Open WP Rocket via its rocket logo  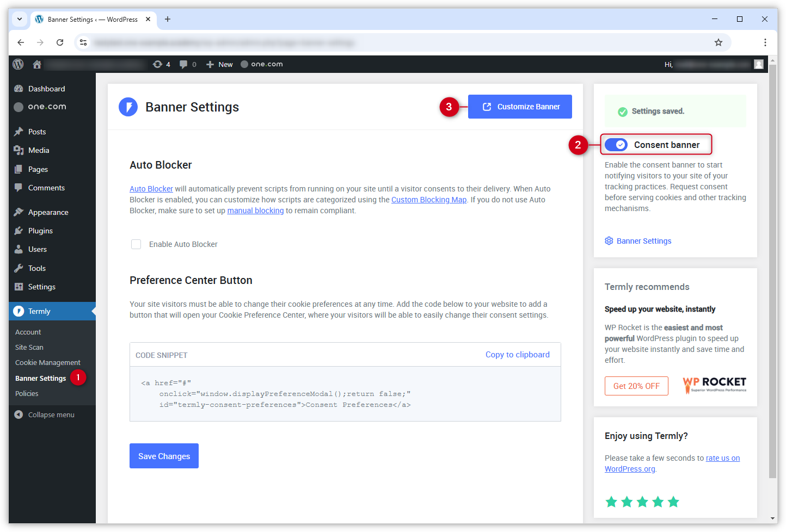tap(714, 385)
